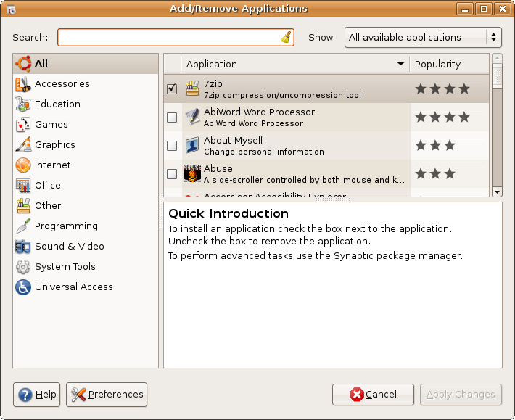Click the Other category label

point(48,205)
